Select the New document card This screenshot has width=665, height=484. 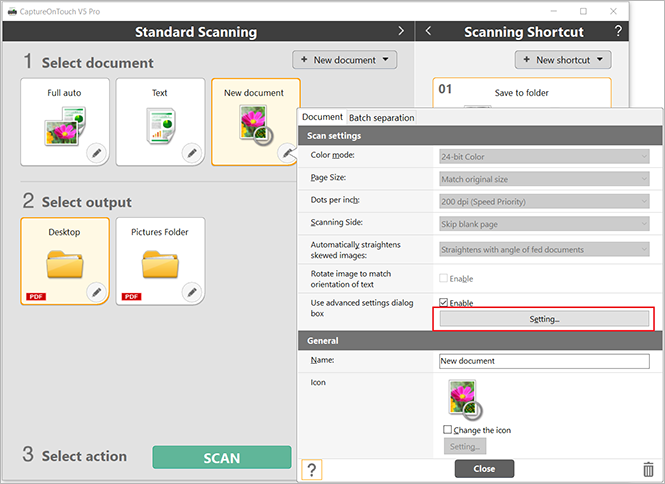pyautogui.click(x=256, y=122)
